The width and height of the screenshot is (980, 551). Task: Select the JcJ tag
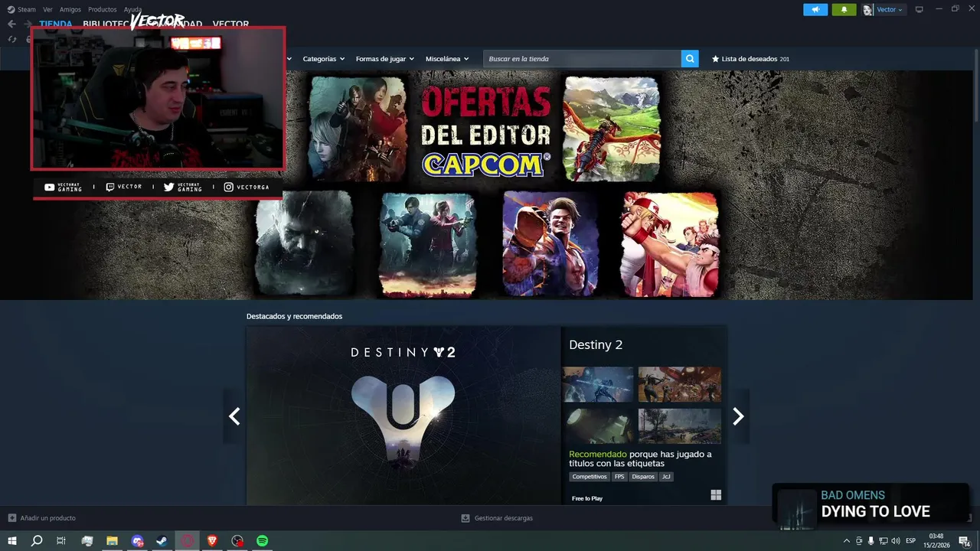[666, 477]
